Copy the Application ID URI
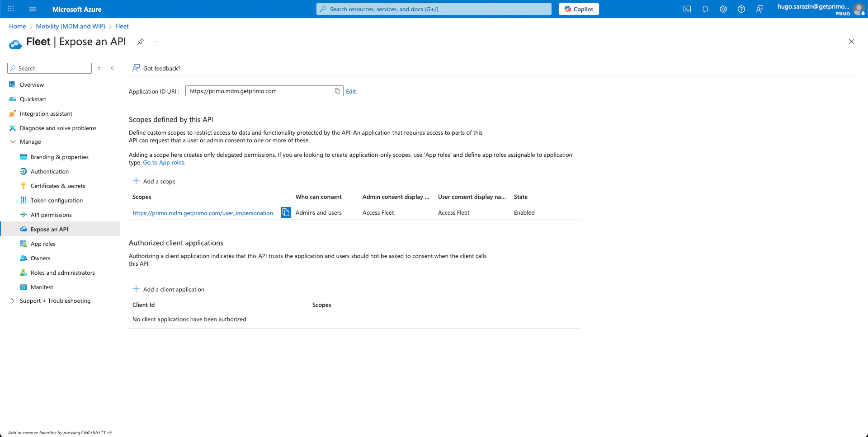 338,91
